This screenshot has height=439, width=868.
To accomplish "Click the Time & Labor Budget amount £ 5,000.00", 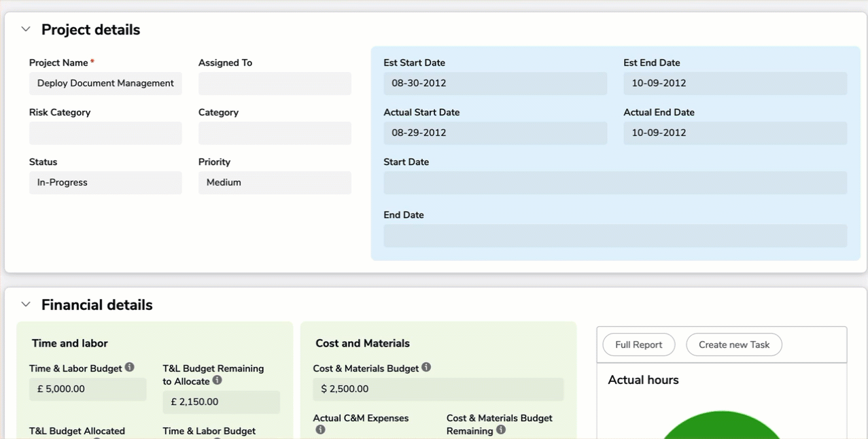I will coord(88,389).
